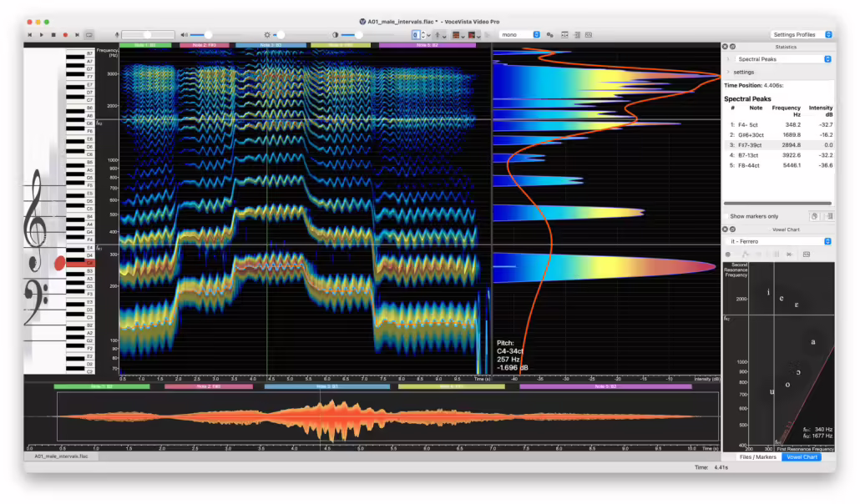This screenshot has height=504, width=860.
Task: Click the rightmost view layout icon in toolbar
Action: [x=589, y=34]
